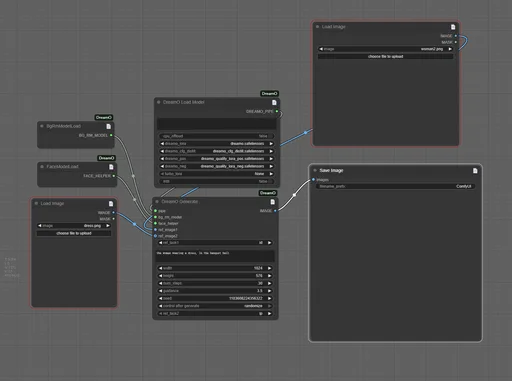
Task: Increase num_steps with its right arrow
Action: click(269, 283)
